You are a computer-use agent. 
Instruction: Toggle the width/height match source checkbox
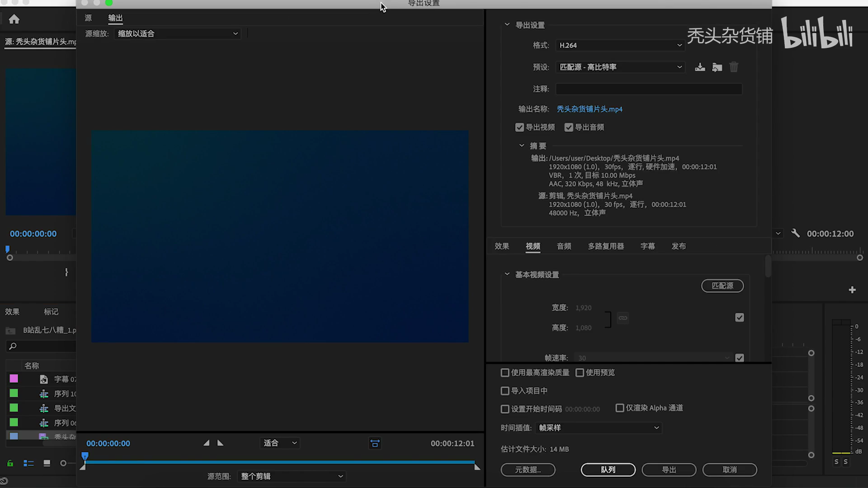tap(740, 318)
